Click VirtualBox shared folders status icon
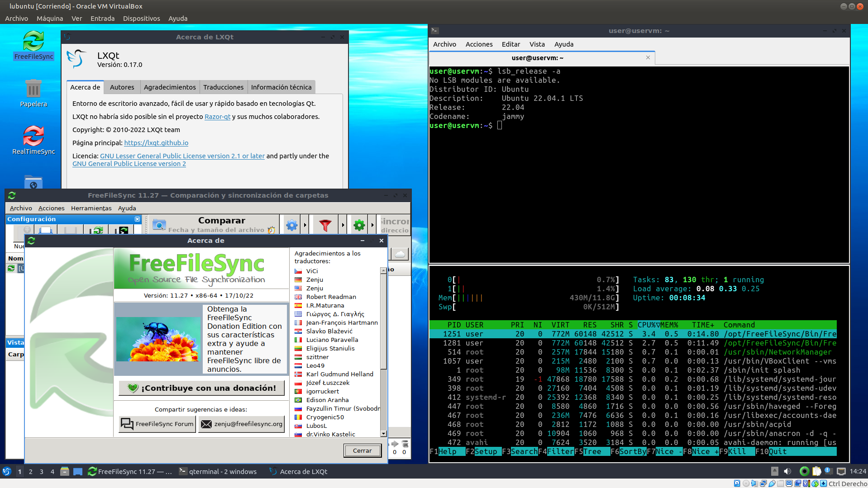This screenshot has height=488, width=868. point(781,483)
